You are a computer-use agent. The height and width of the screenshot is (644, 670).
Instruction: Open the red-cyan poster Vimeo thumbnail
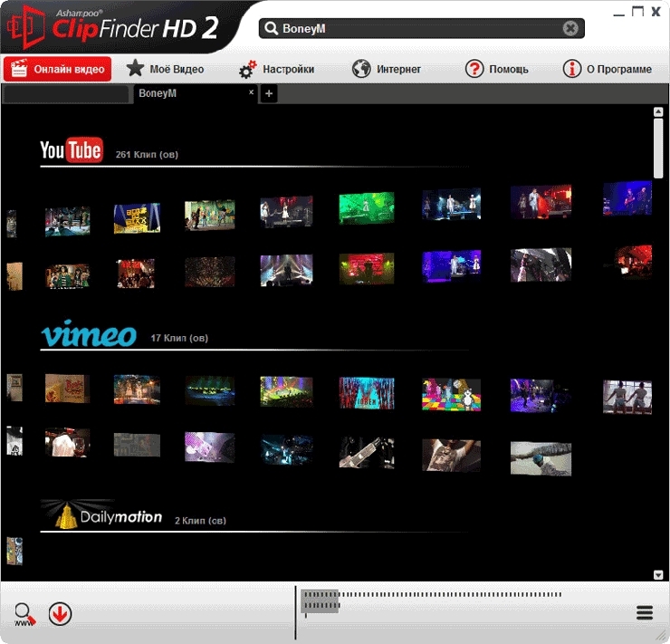(x=367, y=393)
